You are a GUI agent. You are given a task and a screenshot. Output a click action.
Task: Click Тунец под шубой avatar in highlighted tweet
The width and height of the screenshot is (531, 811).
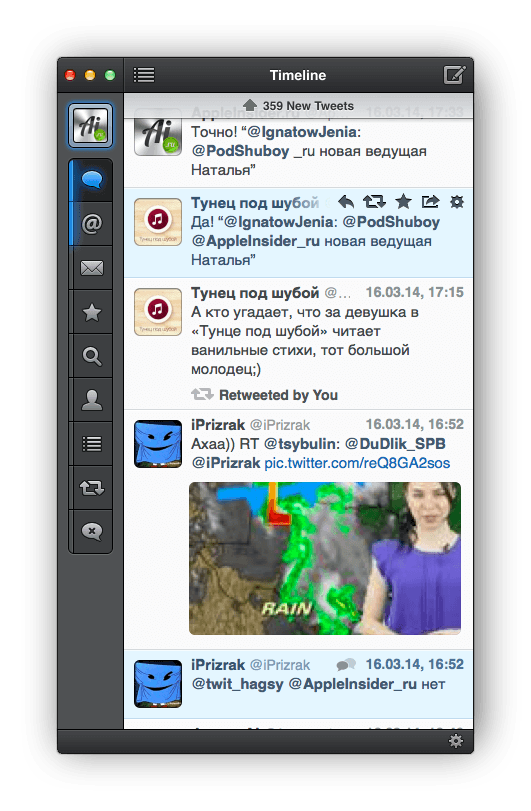coord(158,222)
